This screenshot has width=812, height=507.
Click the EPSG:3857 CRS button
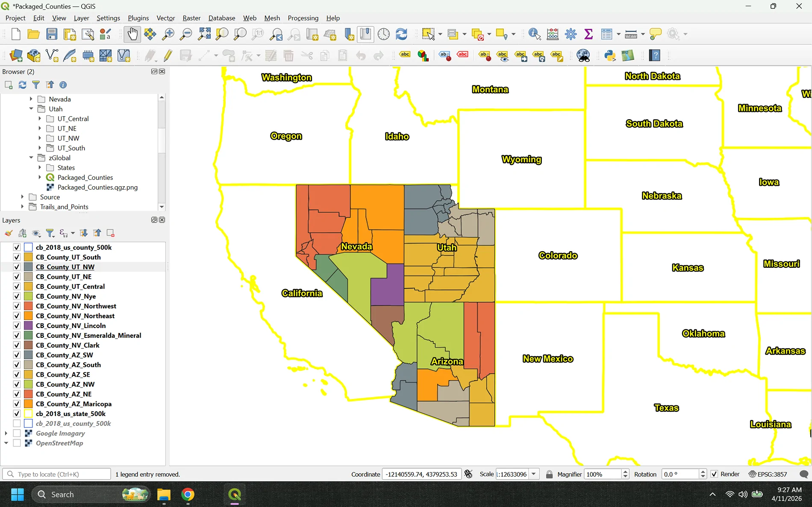[768, 474]
